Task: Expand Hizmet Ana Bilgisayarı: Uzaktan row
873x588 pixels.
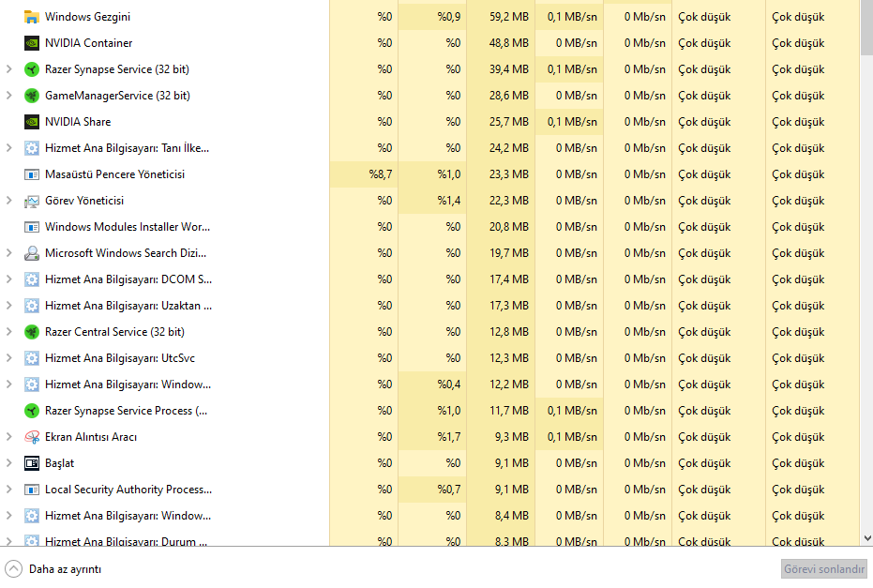Action: 9,305
